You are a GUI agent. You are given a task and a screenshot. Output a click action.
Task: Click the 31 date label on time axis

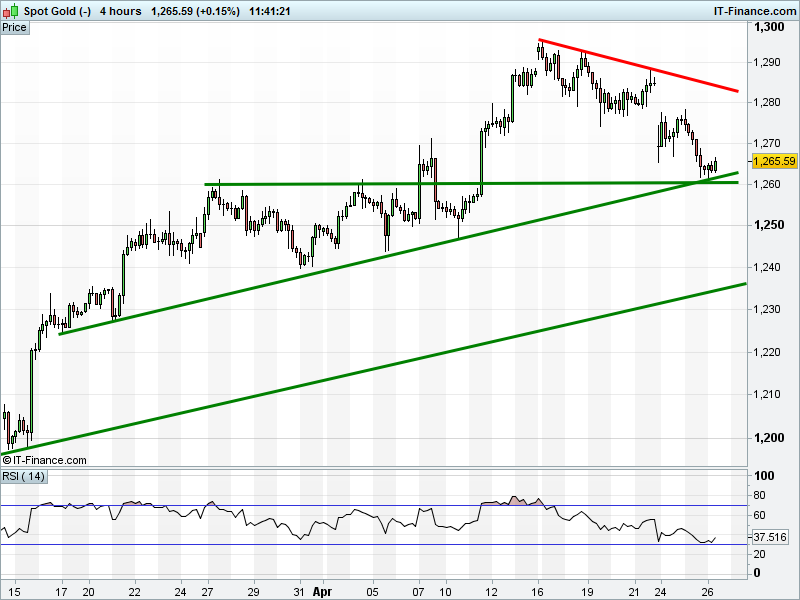click(x=300, y=592)
